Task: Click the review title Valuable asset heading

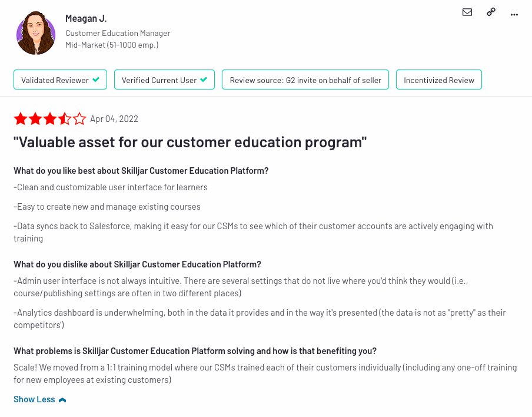Action: [190, 143]
